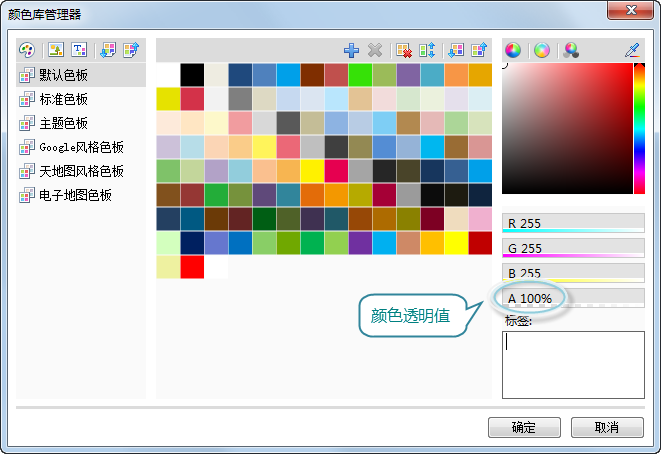The width and height of the screenshot is (661, 454).
Task: Click the new color palette icon
Action: pyautogui.click(x=27, y=50)
